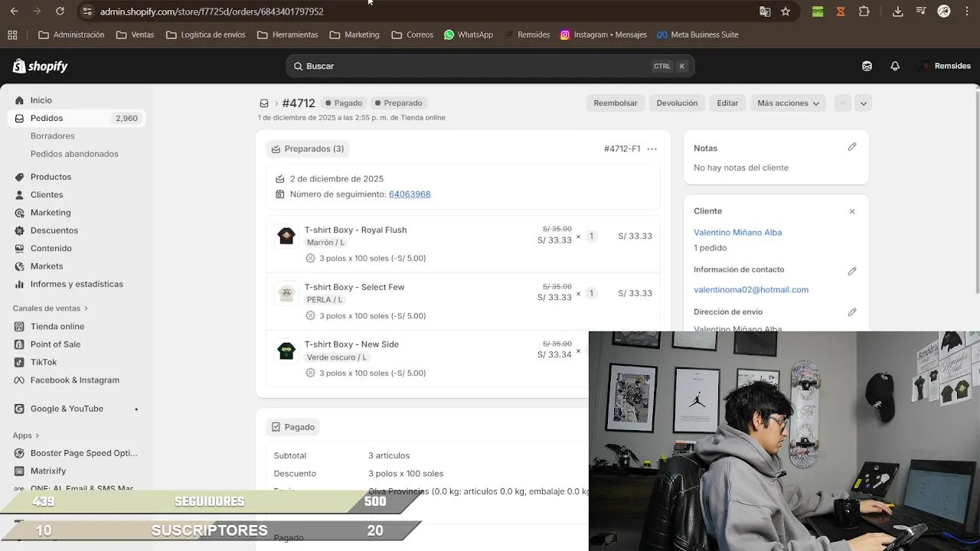Remove customer with the X icon
This screenshot has width=980, height=551.
852,211
